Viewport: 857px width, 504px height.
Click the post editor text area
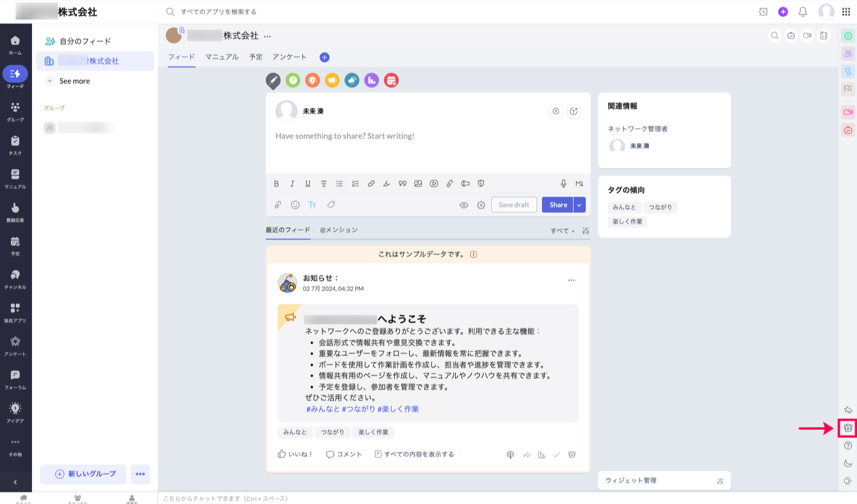[x=427, y=148]
